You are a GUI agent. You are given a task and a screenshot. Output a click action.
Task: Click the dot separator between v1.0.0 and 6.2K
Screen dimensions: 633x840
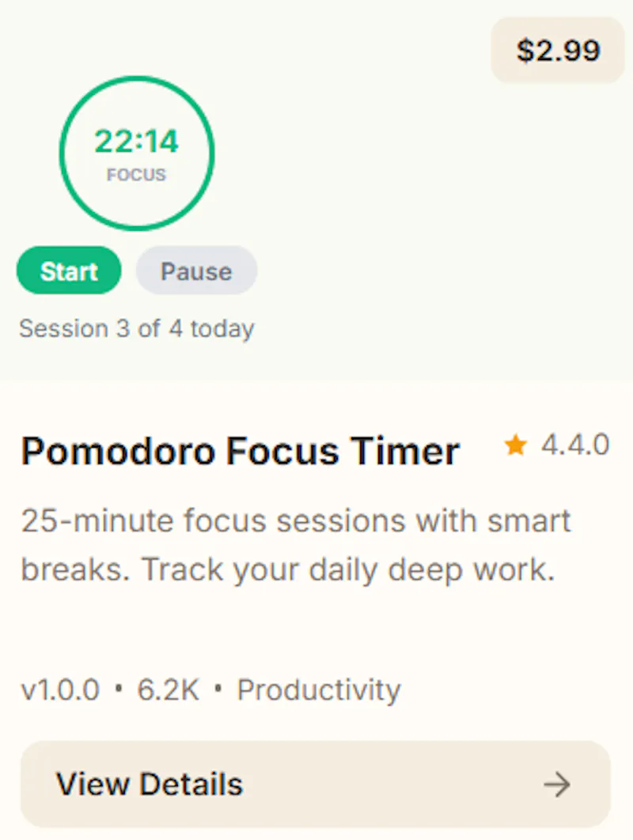coord(119,688)
